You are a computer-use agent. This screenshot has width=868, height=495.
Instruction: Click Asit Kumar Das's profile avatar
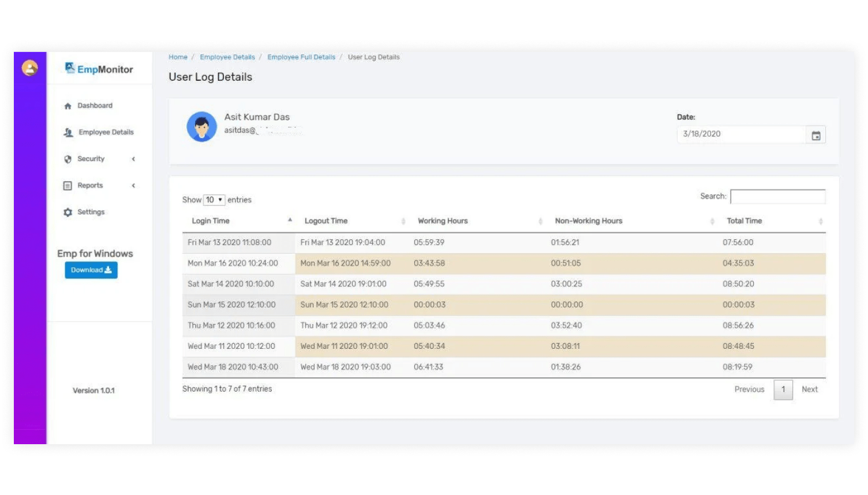(201, 126)
